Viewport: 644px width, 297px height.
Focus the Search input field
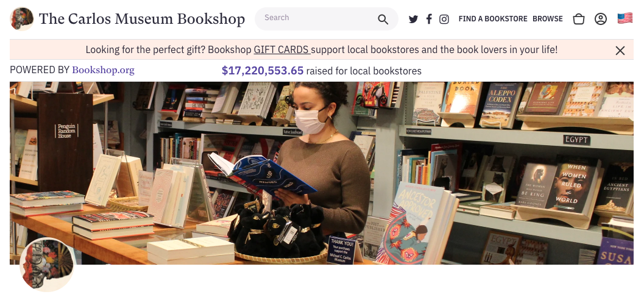click(x=318, y=18)
